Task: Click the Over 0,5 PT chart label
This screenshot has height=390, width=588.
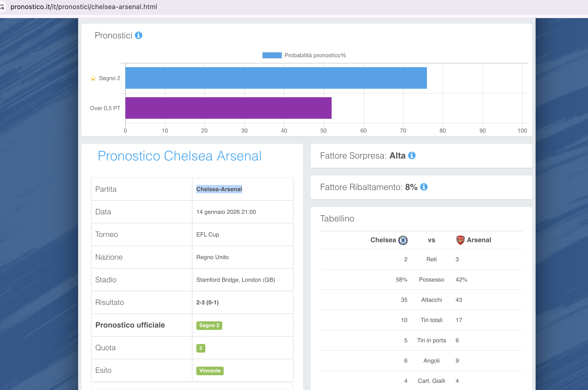Action: [x=105, y=108]
